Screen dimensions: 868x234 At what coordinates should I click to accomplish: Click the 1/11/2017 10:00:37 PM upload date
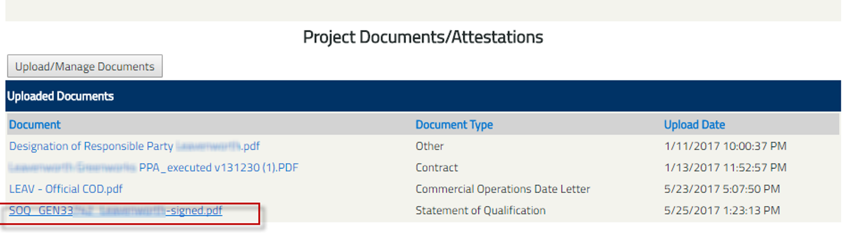pyautogui.click(x=725, y=146)
